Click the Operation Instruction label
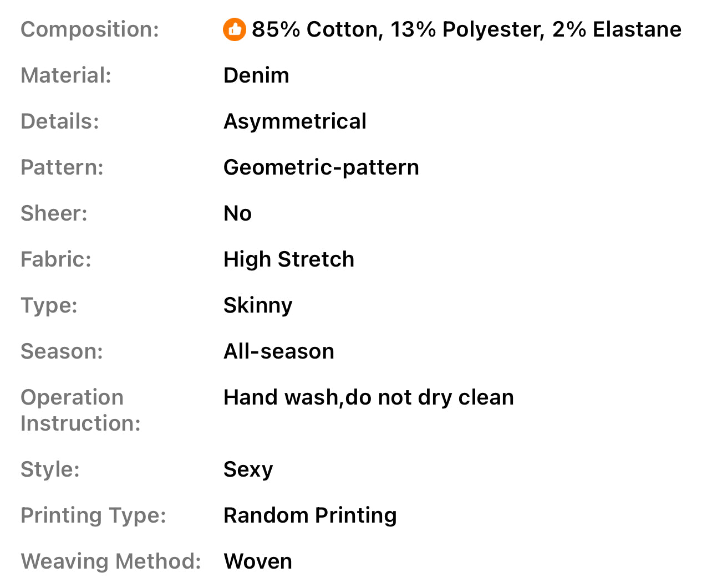Image resolution: width=712 pixels, height=588 pixels. pos(80,410)
